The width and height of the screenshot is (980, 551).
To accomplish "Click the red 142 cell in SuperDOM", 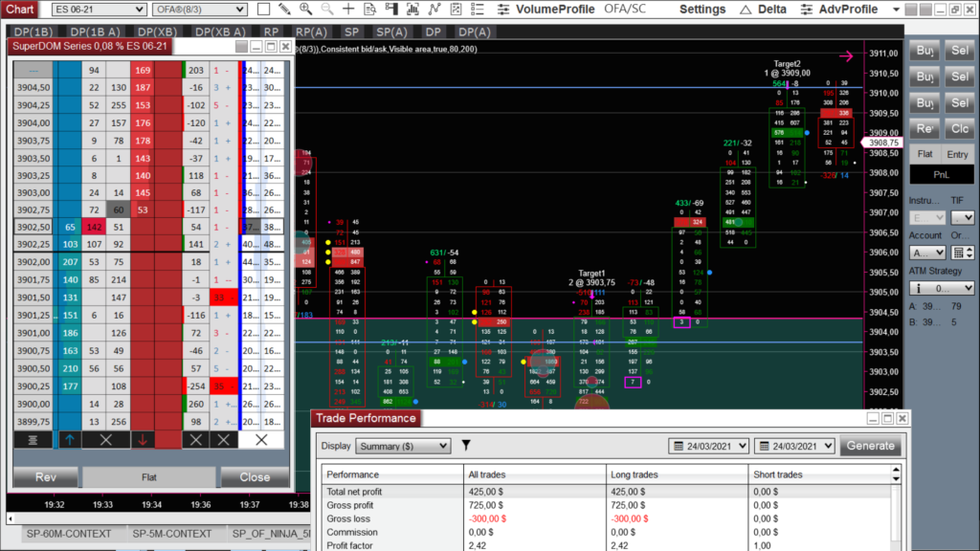I will (x=94, y=227).
